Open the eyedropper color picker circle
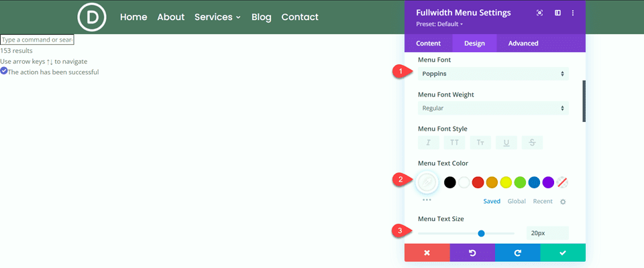Screen dimensions: 644x268 (x=427, y=182)
